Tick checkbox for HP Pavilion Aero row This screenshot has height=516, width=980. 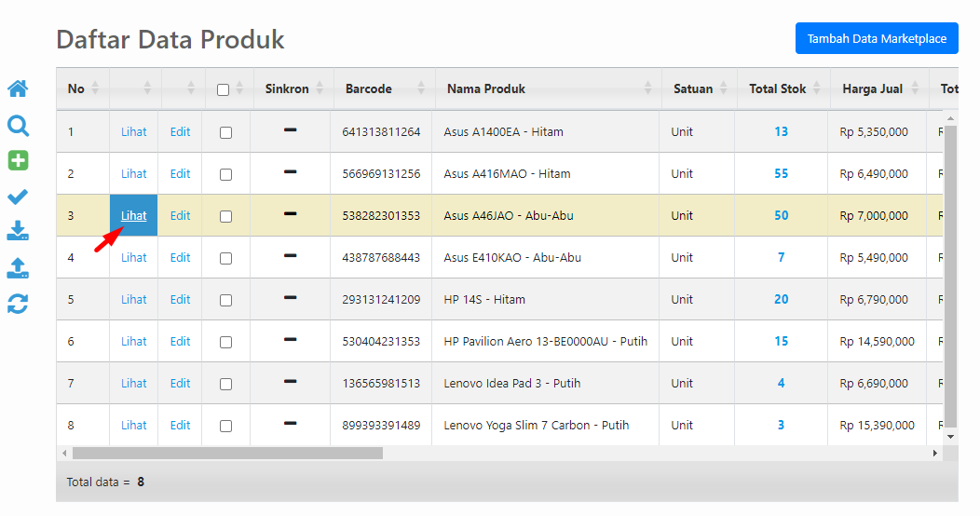(226, 342)
